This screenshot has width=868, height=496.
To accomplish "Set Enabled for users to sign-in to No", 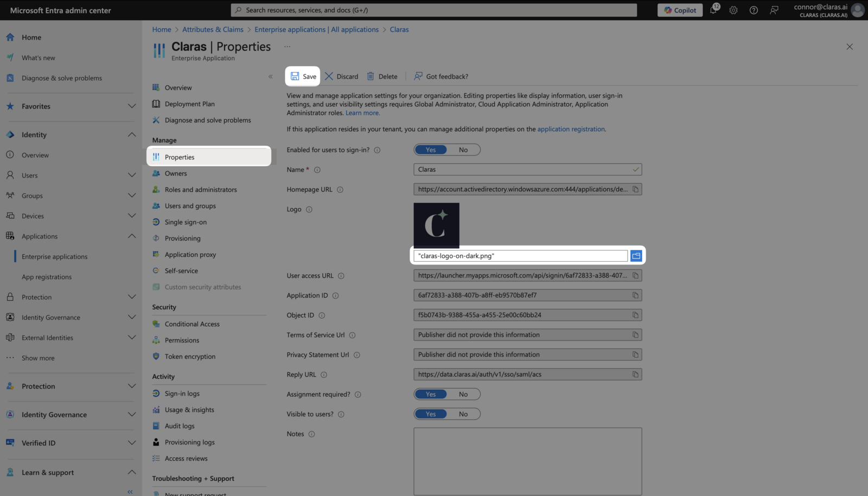I will [463, 150].
